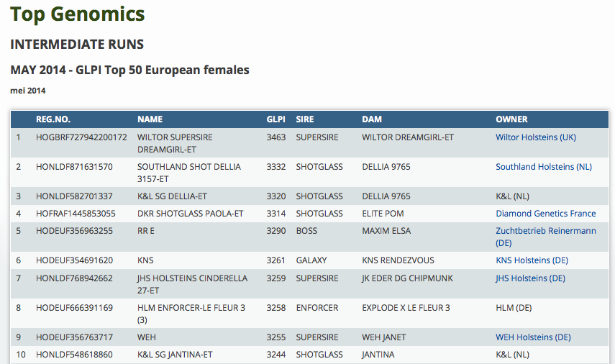The image size is (615, 364).
Task: Click the Top Genomics page heading
Action: 77,14
